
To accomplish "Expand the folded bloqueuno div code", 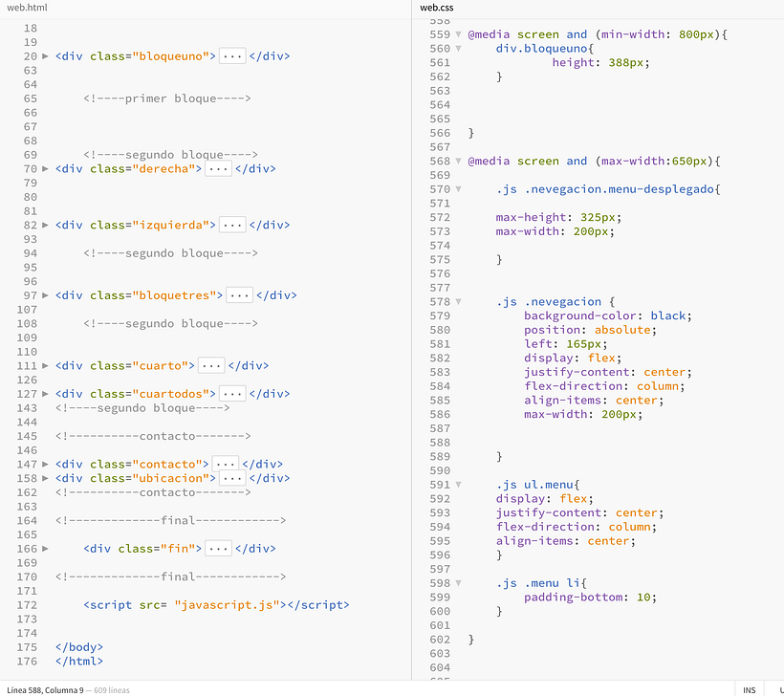I will [x=232, y=55].
